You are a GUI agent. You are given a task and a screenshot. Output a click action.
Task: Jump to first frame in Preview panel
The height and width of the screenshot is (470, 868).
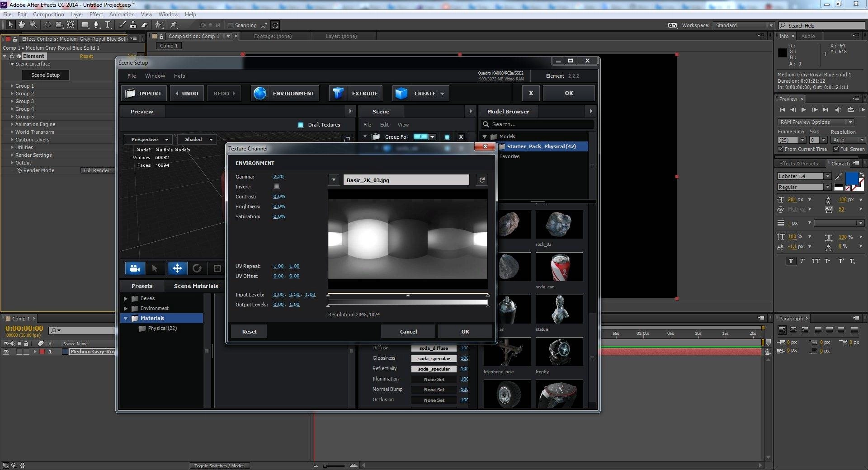(782, 110)
